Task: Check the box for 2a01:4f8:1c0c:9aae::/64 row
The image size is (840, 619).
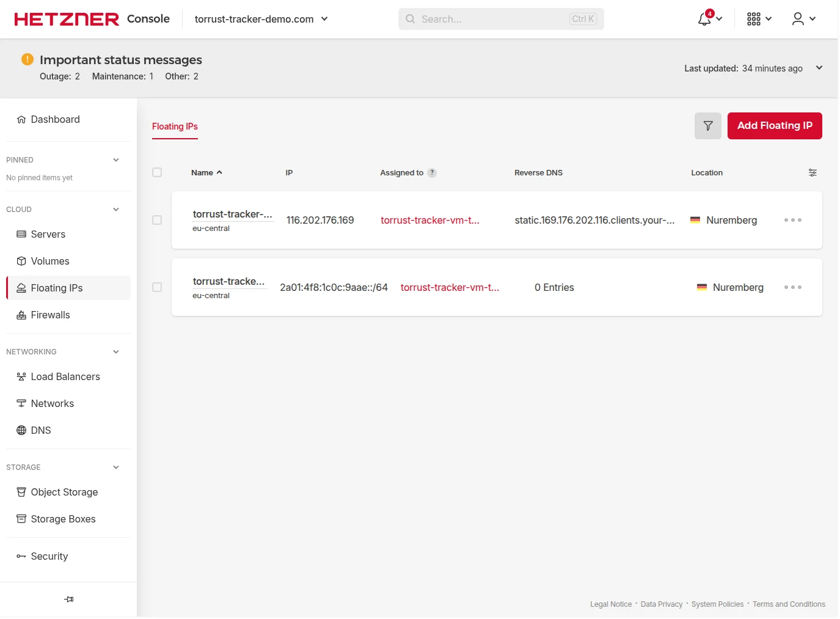Action: tap(157, 287)
